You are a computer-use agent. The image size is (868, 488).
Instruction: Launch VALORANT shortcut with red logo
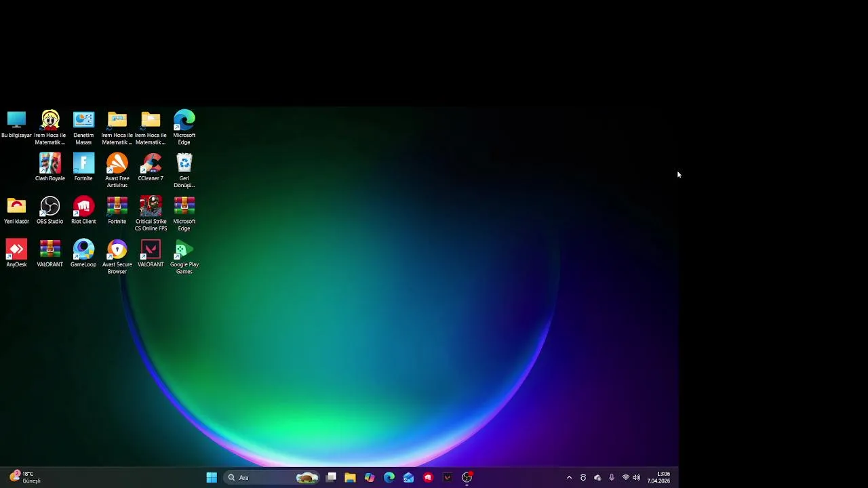[151, 253]
